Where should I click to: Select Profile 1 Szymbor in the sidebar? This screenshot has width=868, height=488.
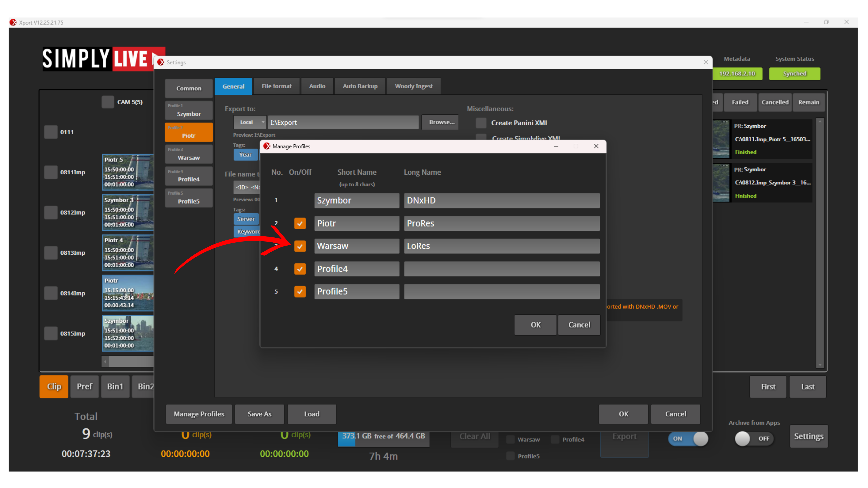[189, 110]
